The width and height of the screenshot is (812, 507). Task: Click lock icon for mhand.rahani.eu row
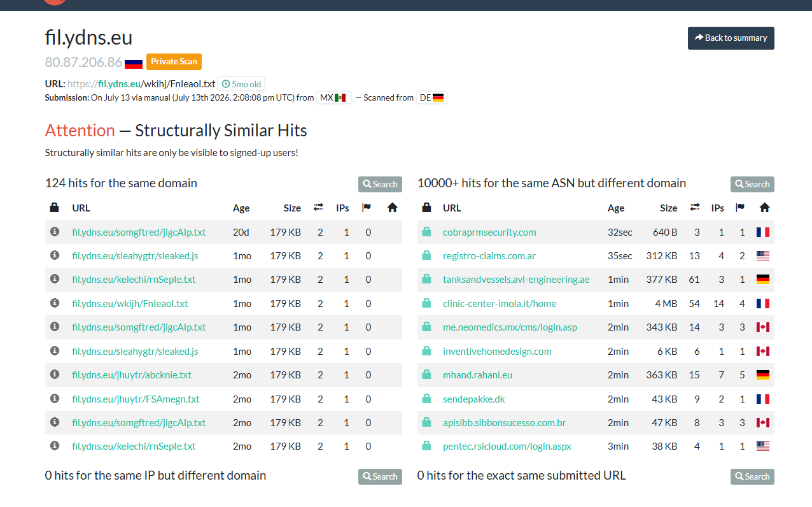[x=426, y=375]
